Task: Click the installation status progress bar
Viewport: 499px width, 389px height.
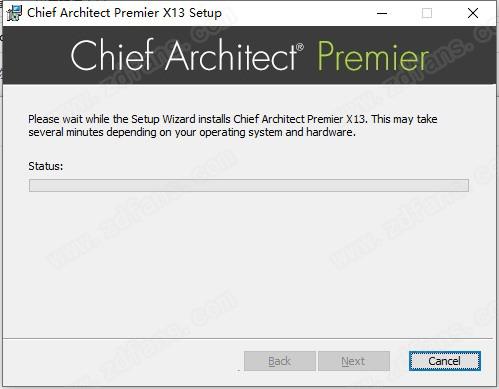Action: pos(249,185)
